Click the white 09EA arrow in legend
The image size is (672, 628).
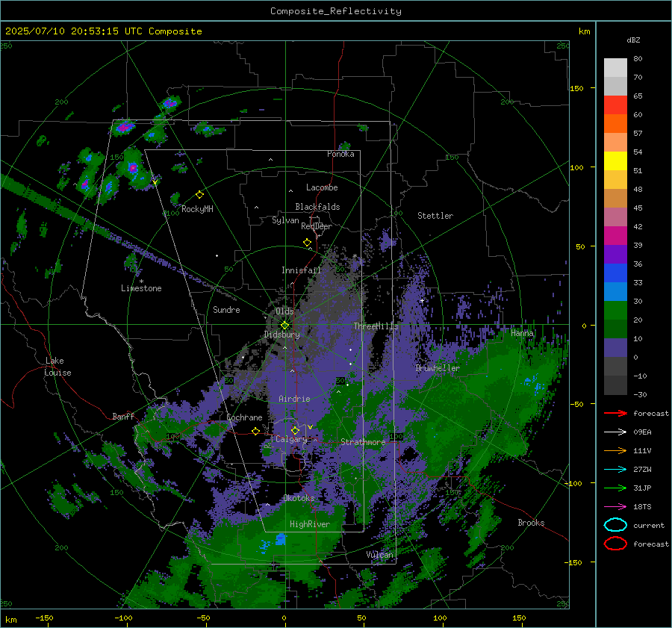pyautogui.click(x=615, y=432)
